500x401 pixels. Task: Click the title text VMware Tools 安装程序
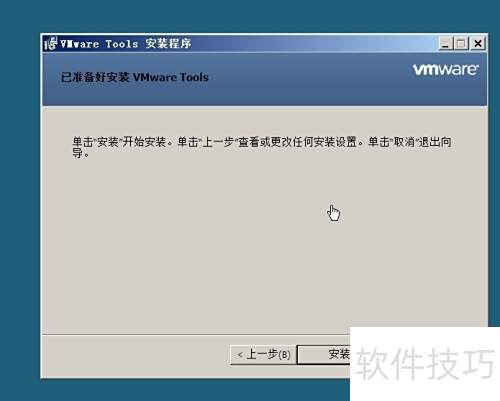[x=126, y=44]
